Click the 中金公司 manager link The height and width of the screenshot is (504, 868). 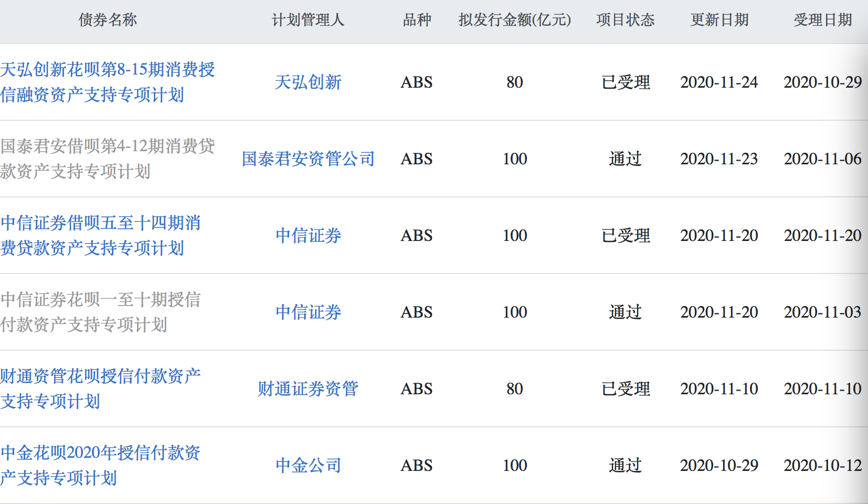(308, 465)
